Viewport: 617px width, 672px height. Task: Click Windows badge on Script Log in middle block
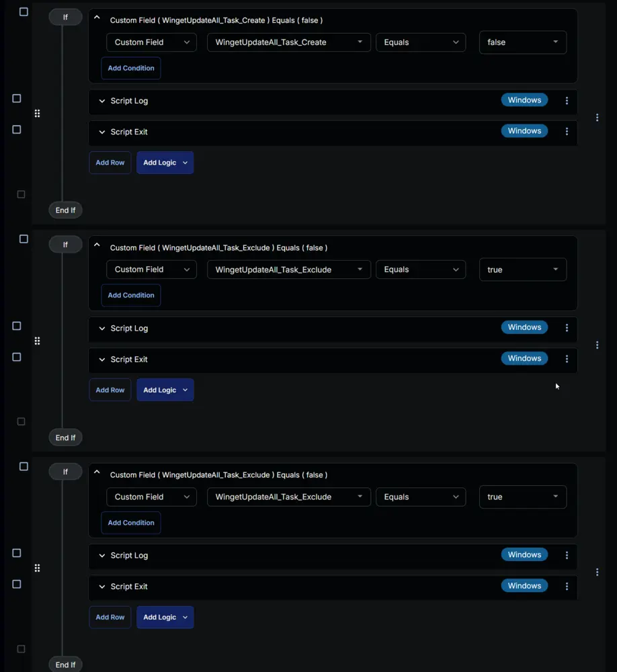[x=524, y=327]
